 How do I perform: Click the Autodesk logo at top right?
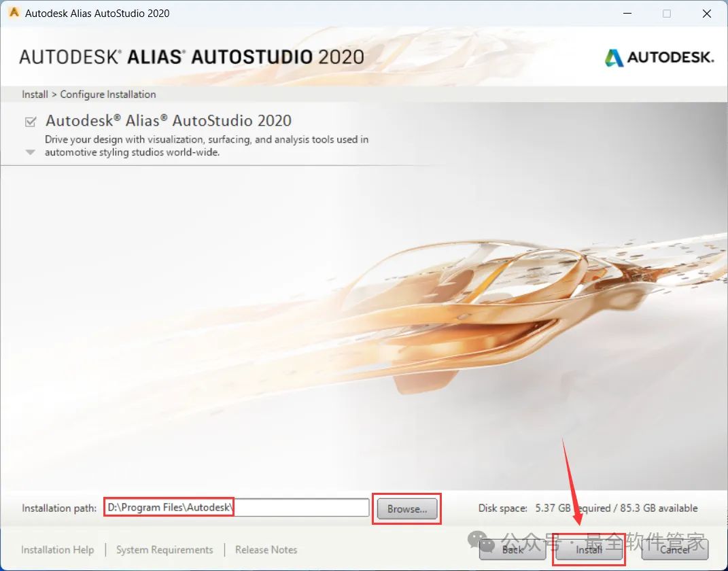[x=659, y=58]
